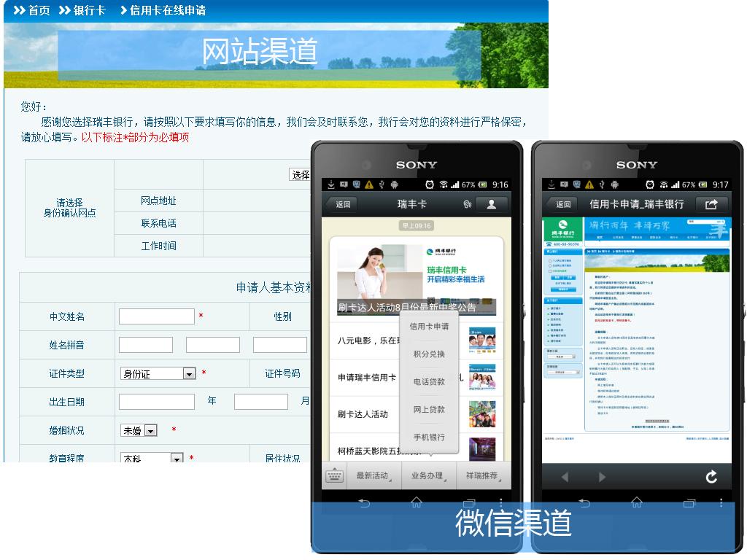
Task: Tap the earpiece icon in the 瑞丰卡 header
Action: 468,204
